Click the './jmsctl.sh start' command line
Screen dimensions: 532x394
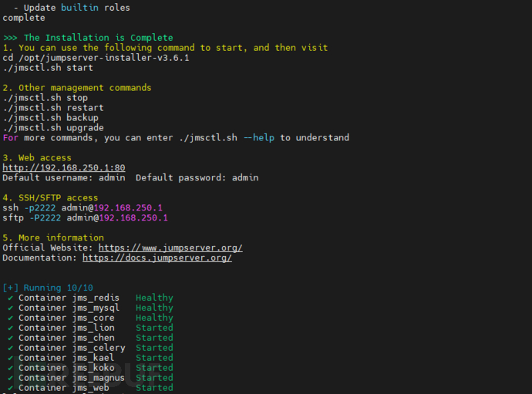pos(48,67)
